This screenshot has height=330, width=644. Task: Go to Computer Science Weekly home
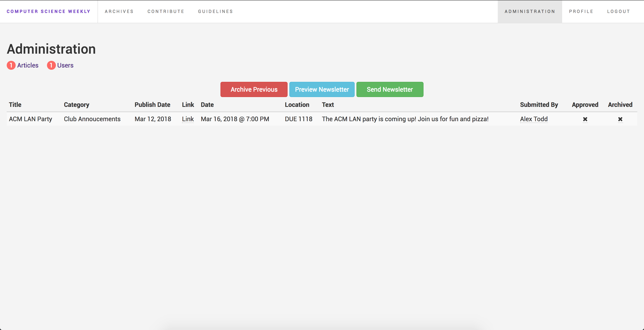click(49, 11)
